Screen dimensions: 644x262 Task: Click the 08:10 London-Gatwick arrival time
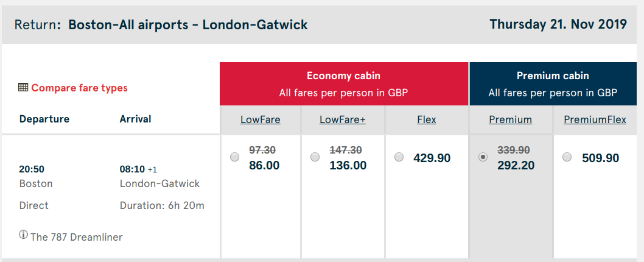131,169
